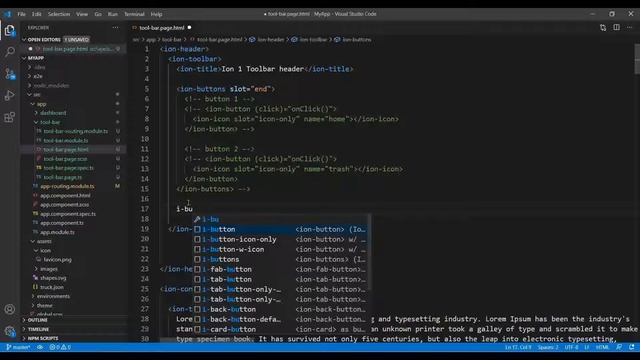Open notifications bell in the status bar
640x360 pixels.
point(632,347)
